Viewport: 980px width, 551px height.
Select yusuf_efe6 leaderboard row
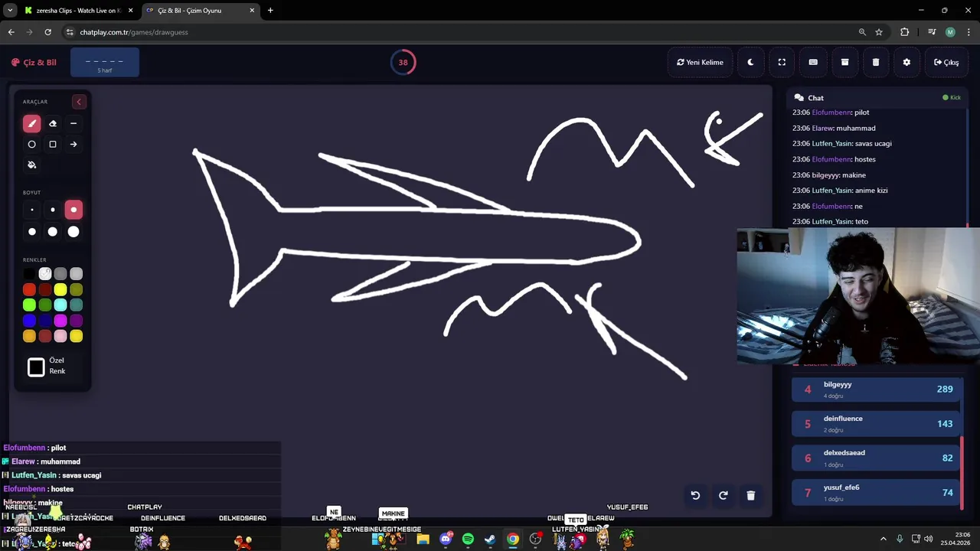[876, 492]
